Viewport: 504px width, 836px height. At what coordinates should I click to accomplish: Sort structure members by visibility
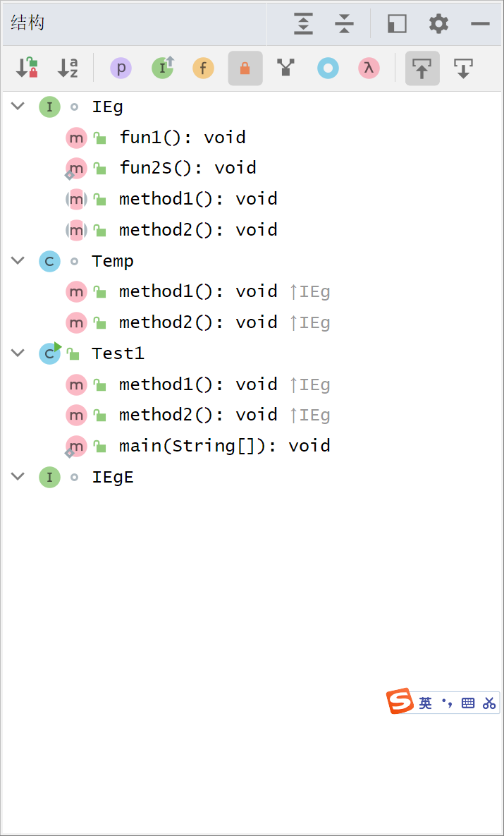coord(27,68)
